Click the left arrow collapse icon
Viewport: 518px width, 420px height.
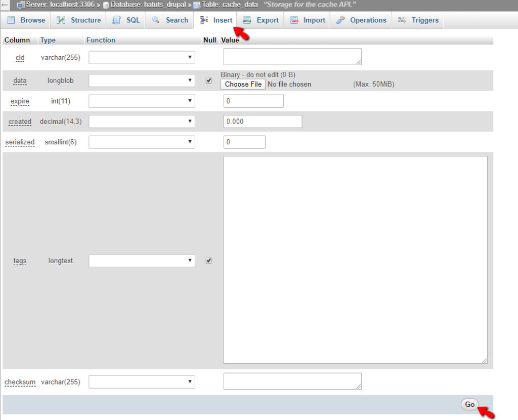click(x=5, y=5)
